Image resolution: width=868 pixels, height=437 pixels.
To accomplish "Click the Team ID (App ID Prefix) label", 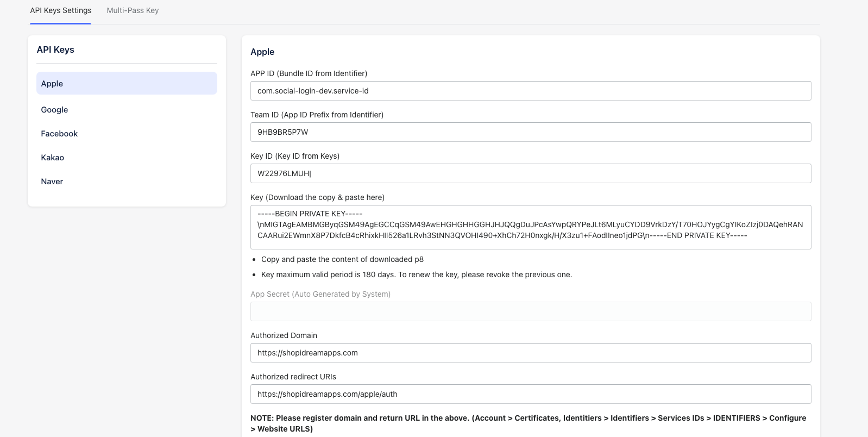I will tap(317, 115).
